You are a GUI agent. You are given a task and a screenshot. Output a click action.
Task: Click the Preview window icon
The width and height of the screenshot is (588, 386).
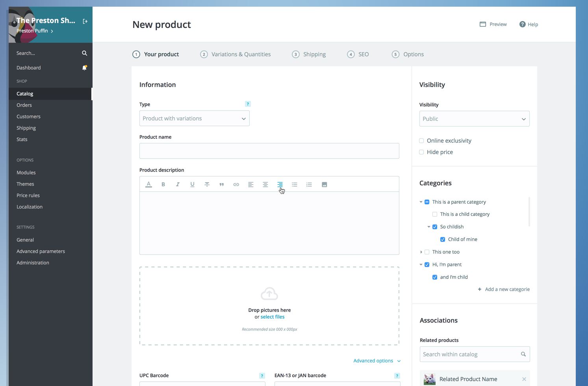click(x=483, y=24)
